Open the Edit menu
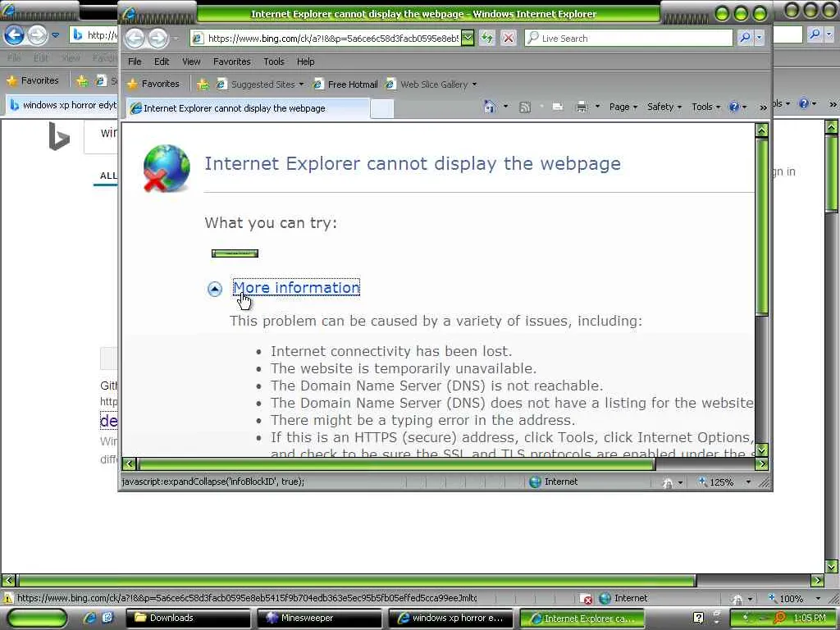The height and width of the screenshot is (630, 840). 162,62
